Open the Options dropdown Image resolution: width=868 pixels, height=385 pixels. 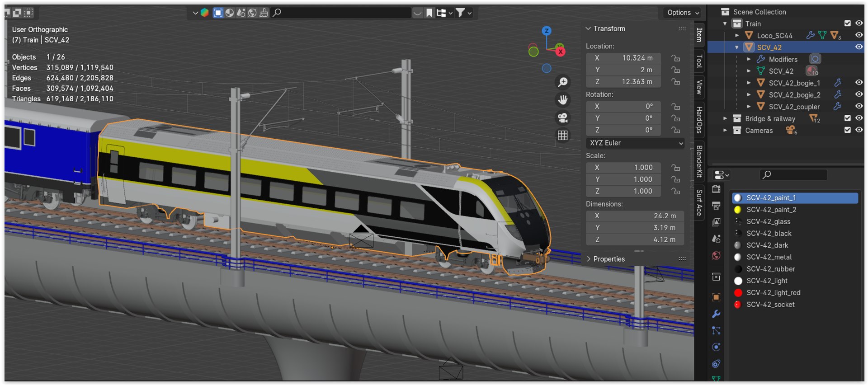[x=683, y=13]
